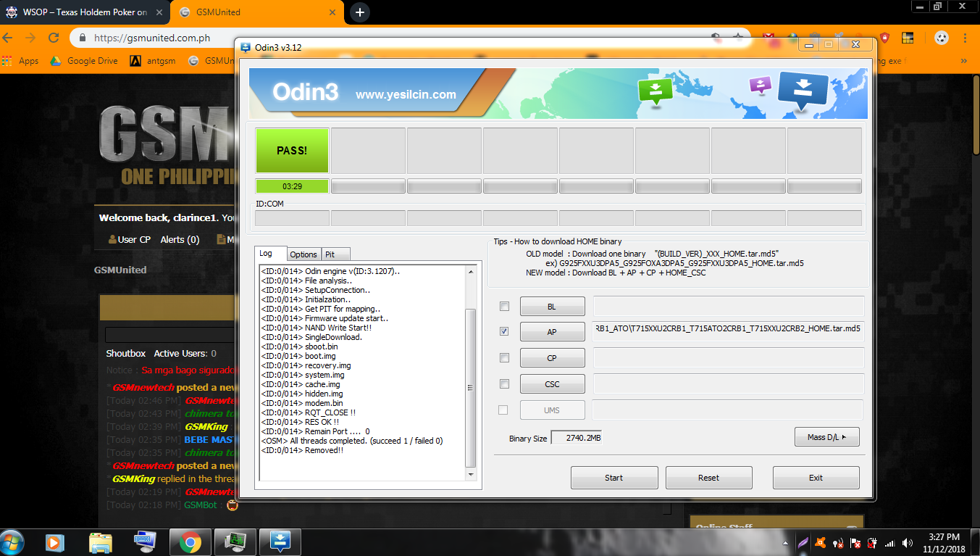
Task: Open the User CP link on GSMUnited
Action: coord(129,239)
